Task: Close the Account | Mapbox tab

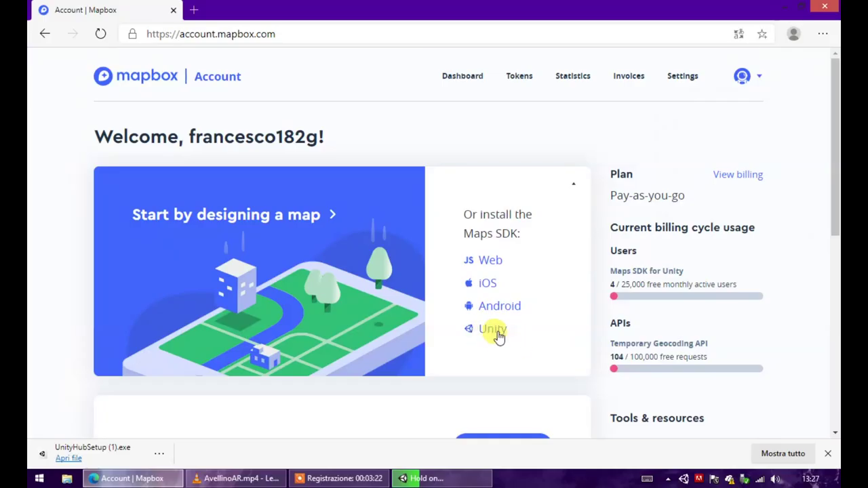Action: click(x=173, y=10)
